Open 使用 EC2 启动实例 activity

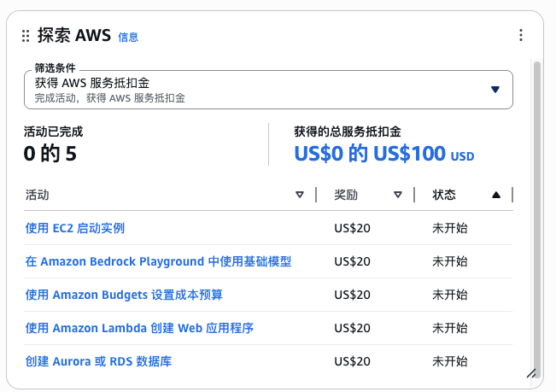pos(75,228)
